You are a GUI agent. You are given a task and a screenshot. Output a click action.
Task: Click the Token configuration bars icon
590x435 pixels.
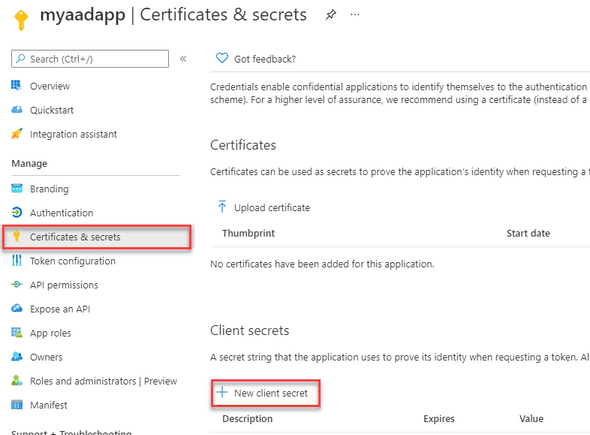coord(17,260)
